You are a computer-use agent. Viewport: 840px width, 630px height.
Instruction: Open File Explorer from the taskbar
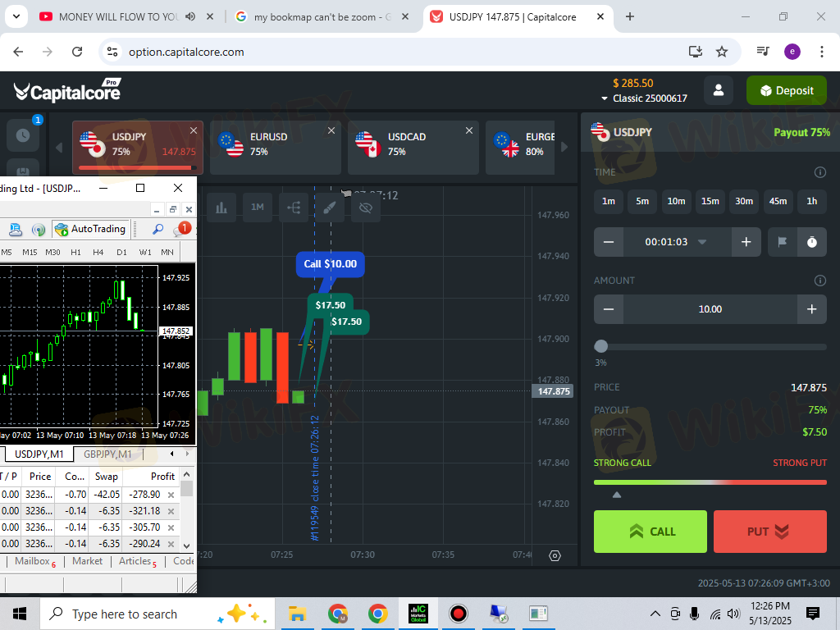[x=297, y=614]
